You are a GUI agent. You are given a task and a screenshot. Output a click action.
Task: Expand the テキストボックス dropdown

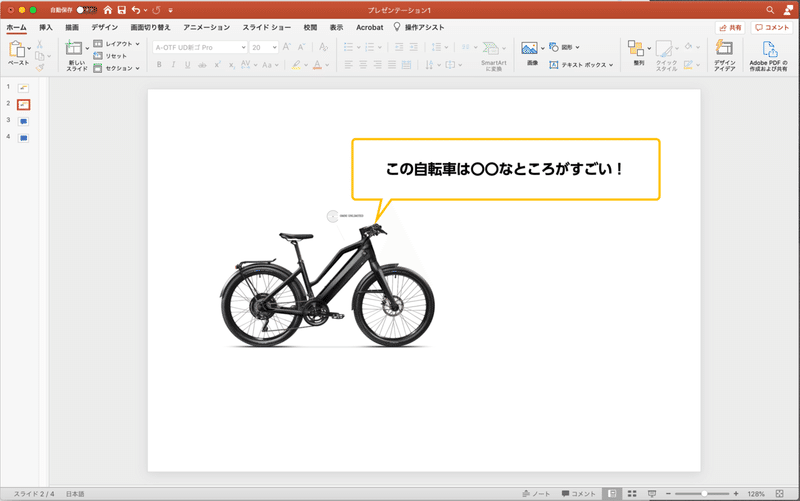611,65
